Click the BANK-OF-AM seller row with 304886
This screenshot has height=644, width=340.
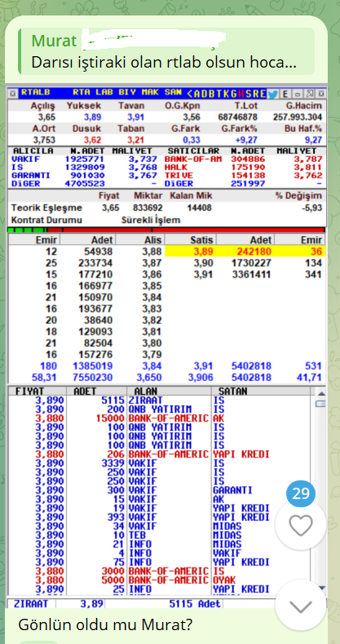(243, 159)
